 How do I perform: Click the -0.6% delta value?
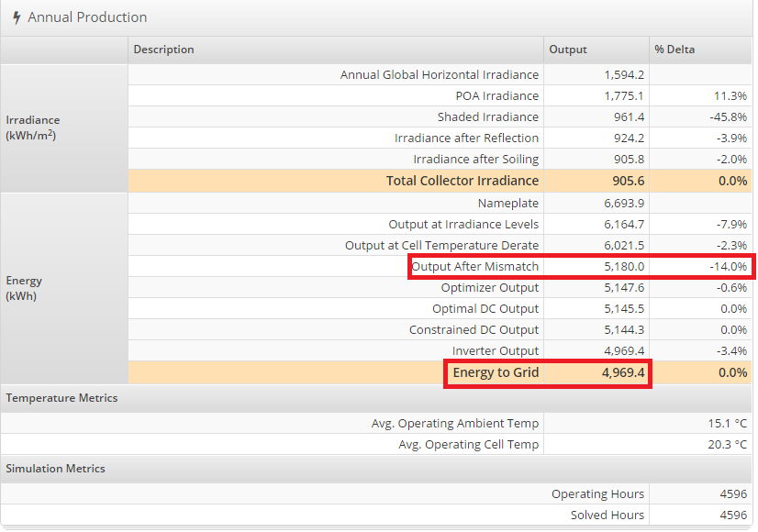tap(731, 287)
